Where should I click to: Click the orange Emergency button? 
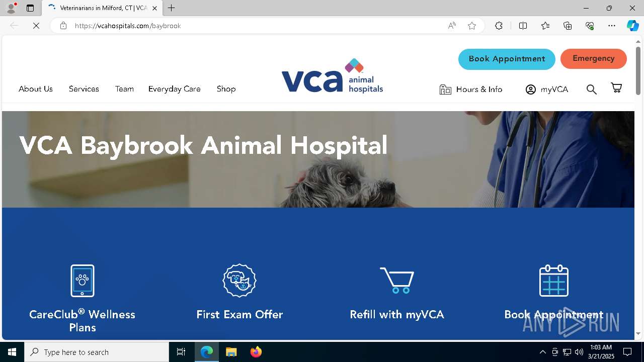coord(594,58)
